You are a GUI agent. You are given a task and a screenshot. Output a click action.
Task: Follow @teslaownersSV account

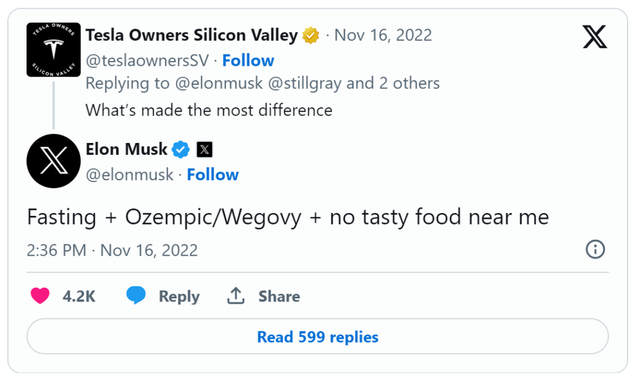pos(248,60)
